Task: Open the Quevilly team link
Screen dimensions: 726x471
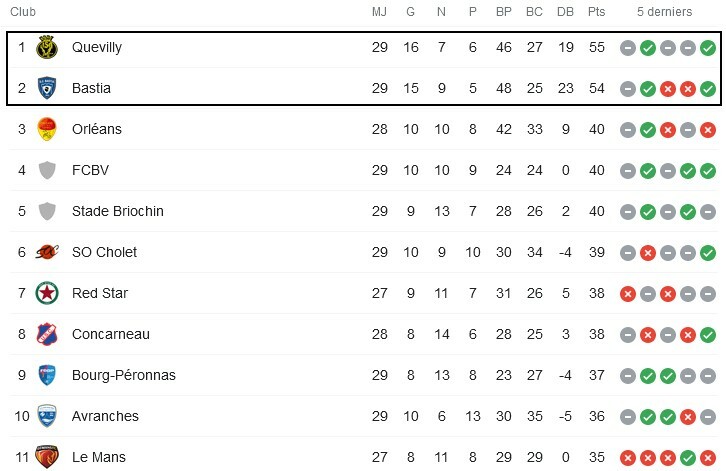Action: coord(97,47)
